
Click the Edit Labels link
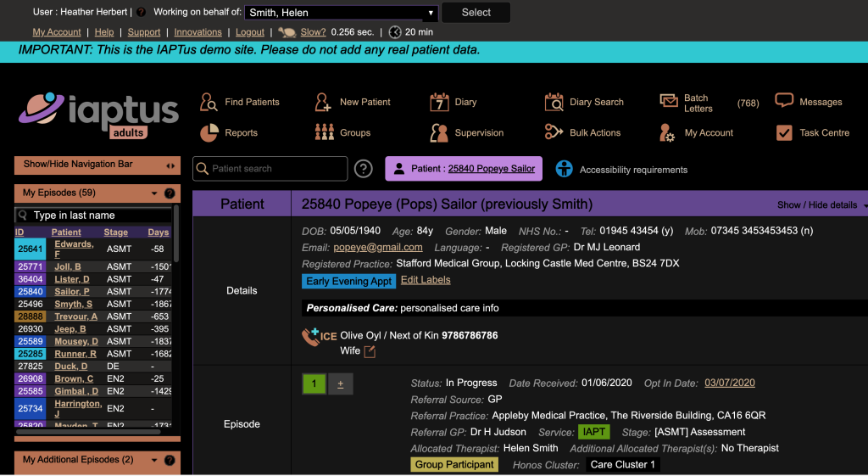tap(426, 280)
